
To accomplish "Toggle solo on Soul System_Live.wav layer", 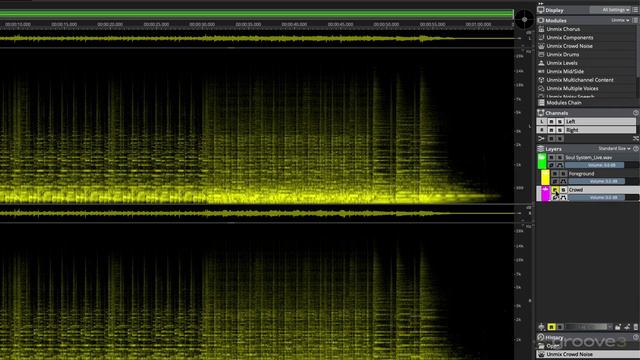I will (560, 158).
